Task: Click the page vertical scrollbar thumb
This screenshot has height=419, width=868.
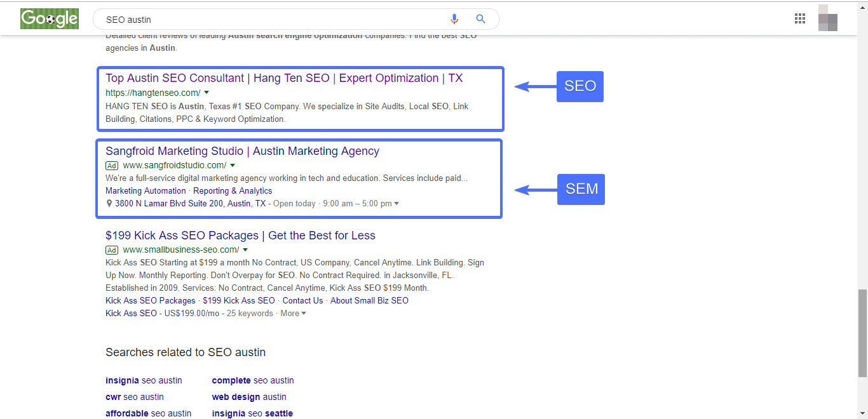Action: coord(862,333)
